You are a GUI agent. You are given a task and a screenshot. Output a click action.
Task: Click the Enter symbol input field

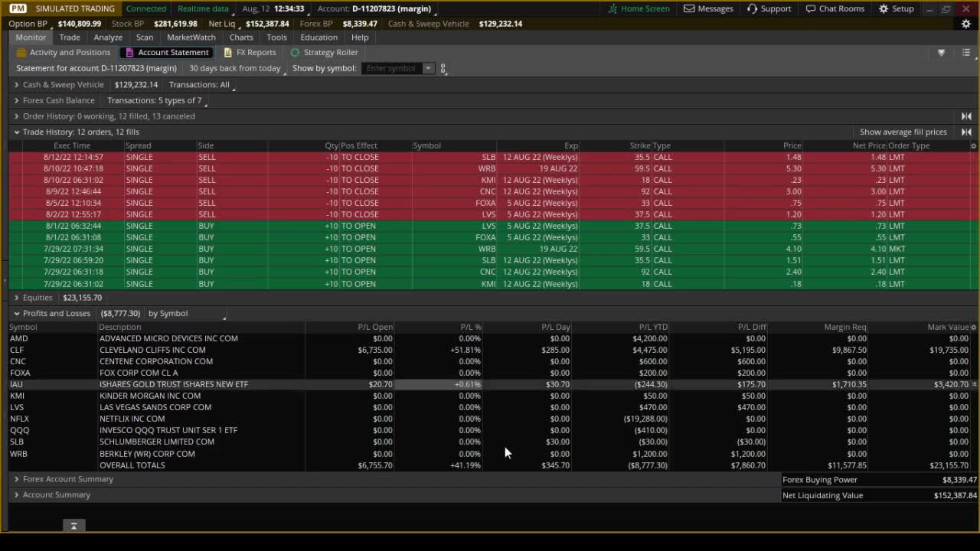click(x=392, y=68)
